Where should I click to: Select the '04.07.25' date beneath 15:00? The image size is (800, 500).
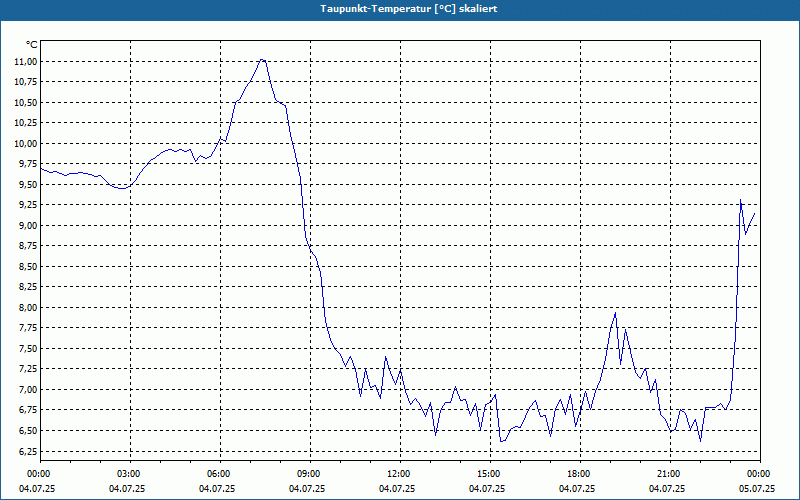[x=487, y=489]
